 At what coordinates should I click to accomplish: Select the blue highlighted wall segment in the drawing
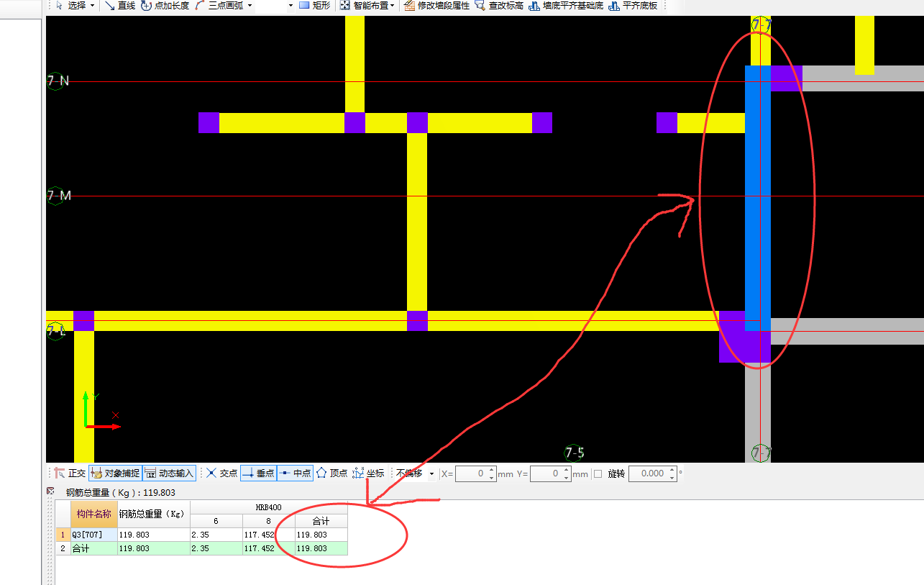click(758, 198)
